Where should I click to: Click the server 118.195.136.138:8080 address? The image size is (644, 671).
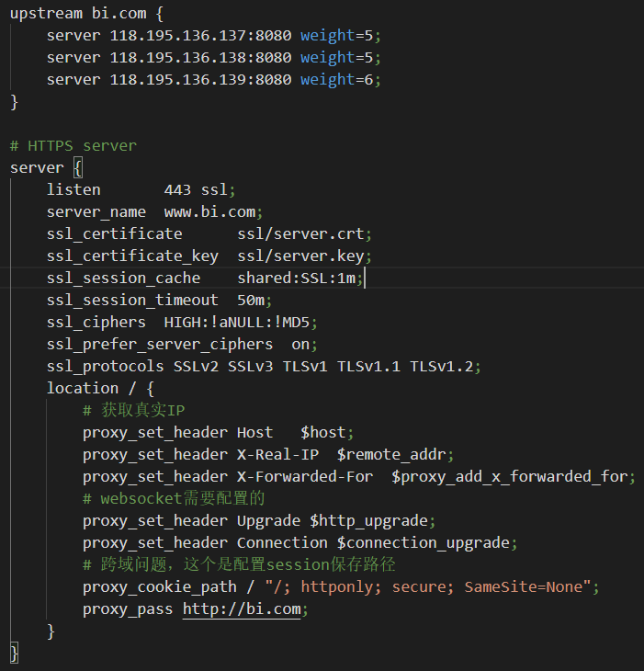pos(200,58)
